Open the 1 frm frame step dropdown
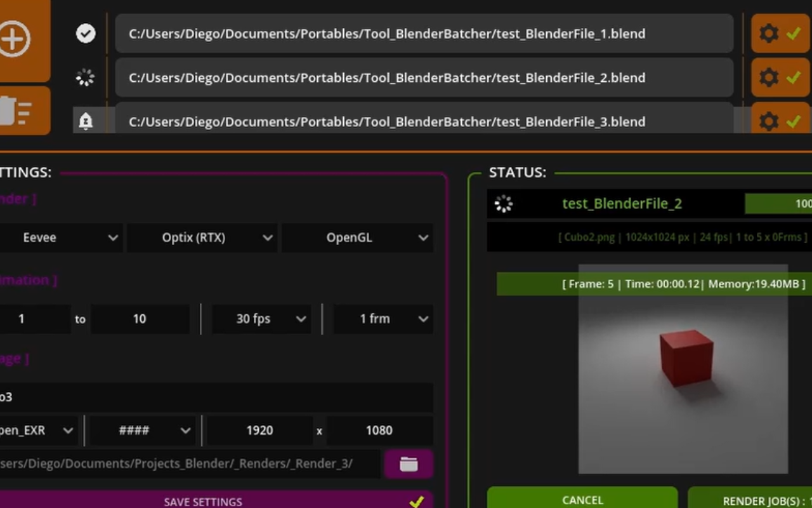Image resolution: width=812 pixels, height=508 pixels. pyautogui.click(x=383, y=319)
